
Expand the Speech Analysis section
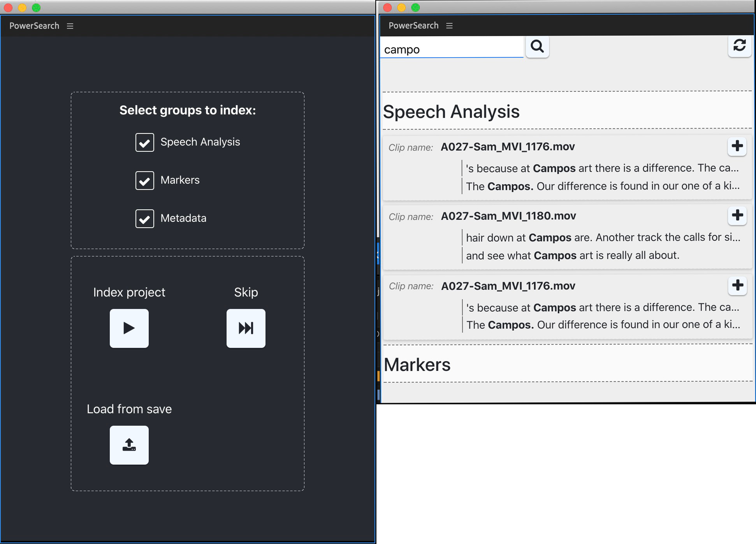coord(450,112)
